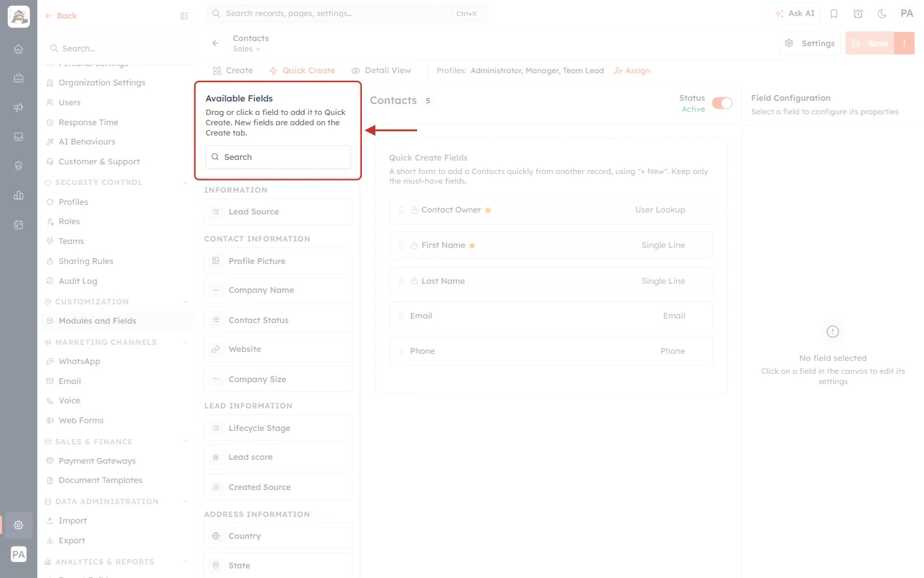Open WhatsApp channel settings

click(x=79, y=362)
